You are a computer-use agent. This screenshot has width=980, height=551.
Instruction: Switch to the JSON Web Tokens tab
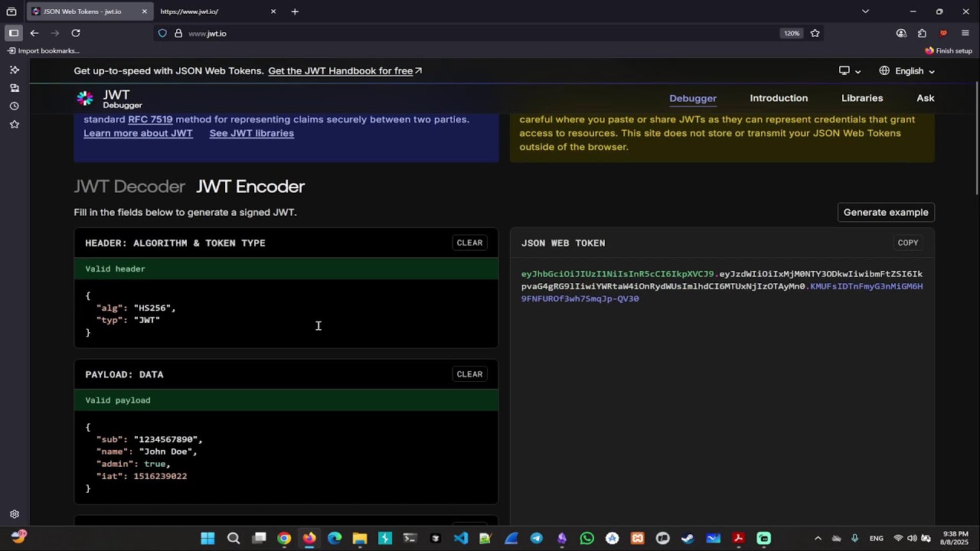[90, 11]
